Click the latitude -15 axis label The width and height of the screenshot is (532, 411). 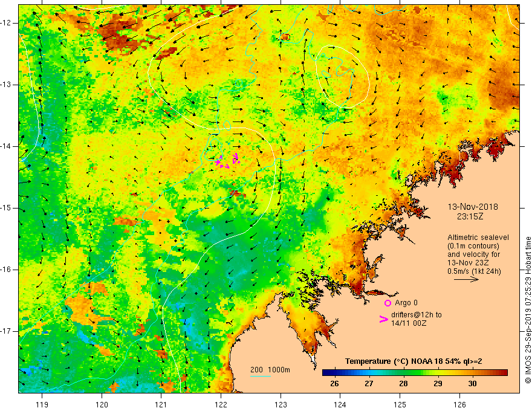pos(7,208)
